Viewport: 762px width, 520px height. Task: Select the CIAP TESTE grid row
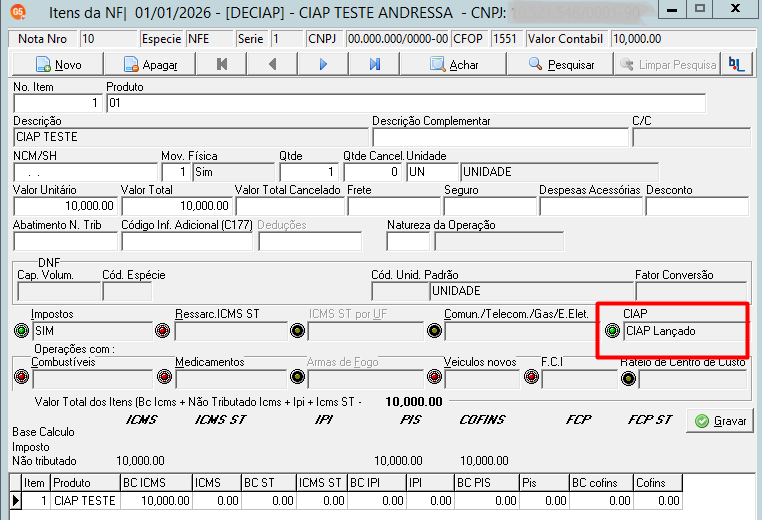pyautogui.click(x=346, y=501)
